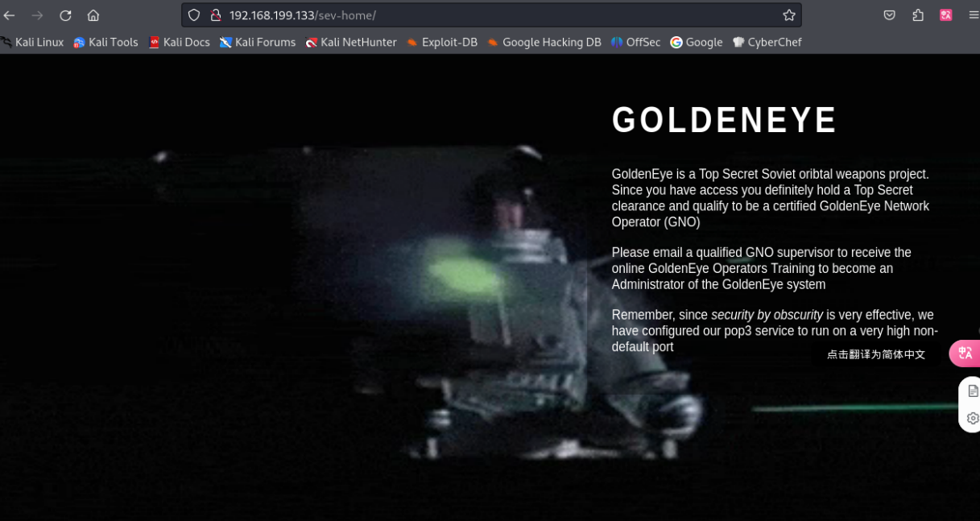The height and width of the screenshot is (521, 980).
Task: Bookmark this page with the star icon
Action: (x=788, y=15)
